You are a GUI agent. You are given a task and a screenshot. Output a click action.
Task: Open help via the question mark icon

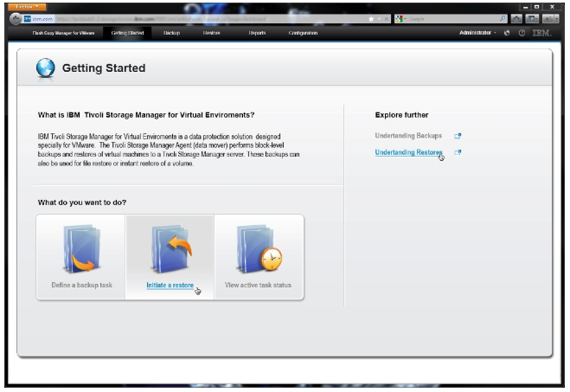click(x=522, y=33)
